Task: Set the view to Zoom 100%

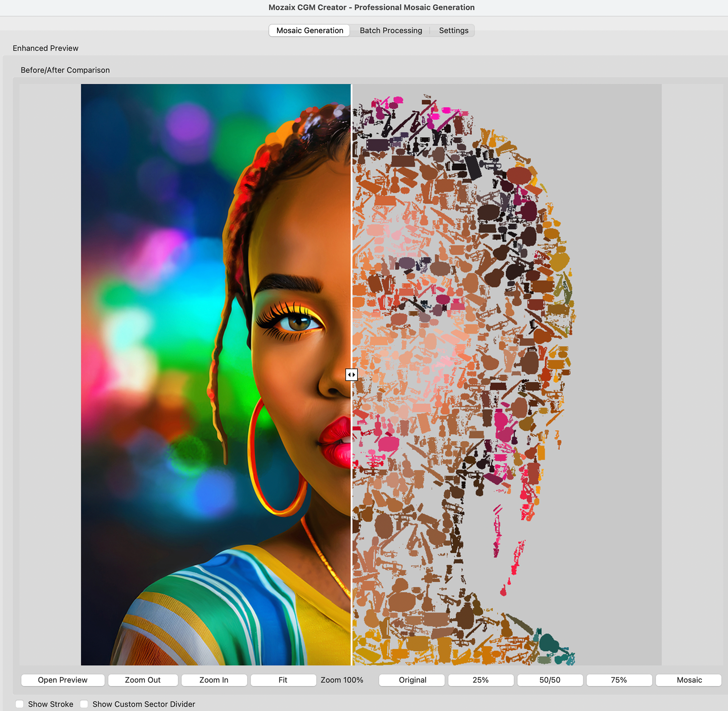Action: click(342, 680)
